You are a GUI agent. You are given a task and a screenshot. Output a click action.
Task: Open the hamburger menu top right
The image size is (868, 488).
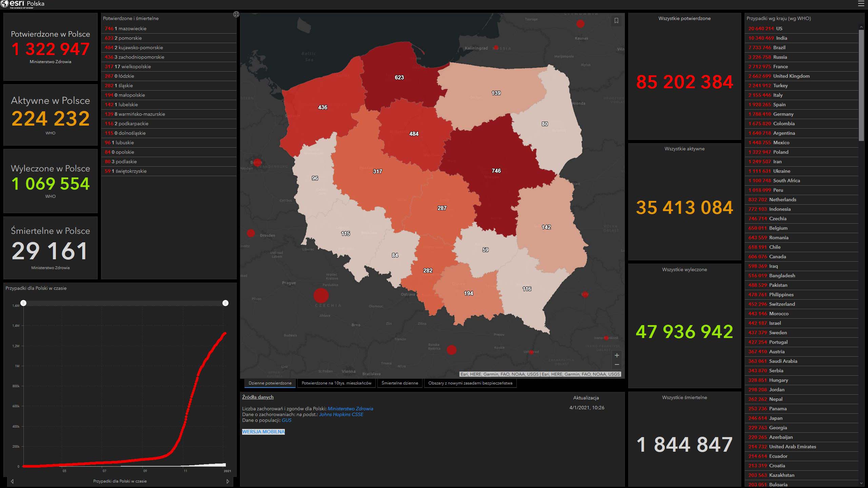pyautogui.click(x=861, y=4)
